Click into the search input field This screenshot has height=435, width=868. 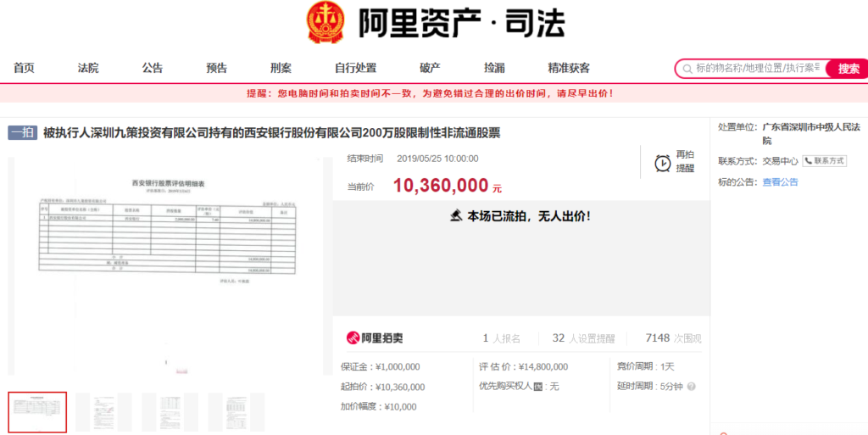tap(756, 68)
